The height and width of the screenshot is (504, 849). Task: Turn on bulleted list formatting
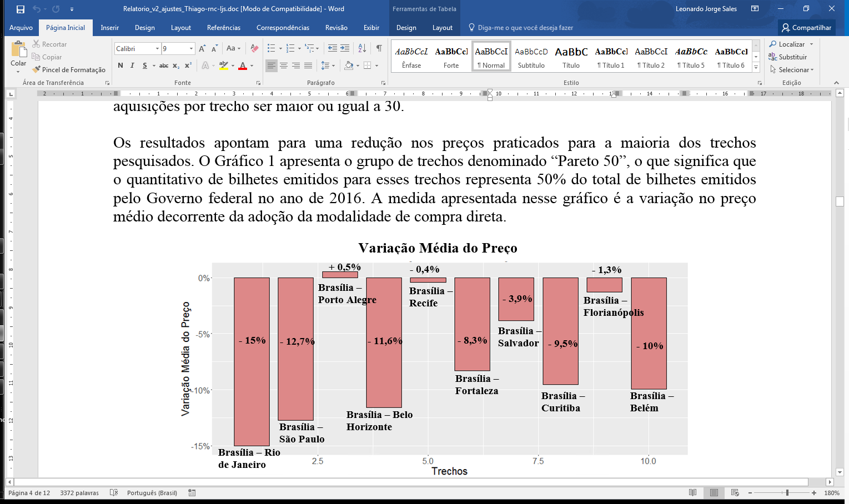[272, 48]
